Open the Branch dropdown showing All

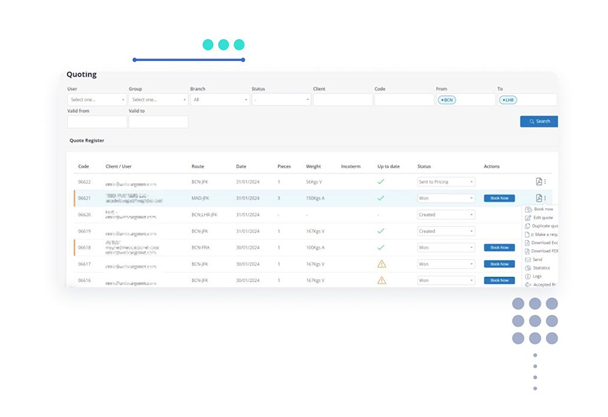click(x=220, y=100)
